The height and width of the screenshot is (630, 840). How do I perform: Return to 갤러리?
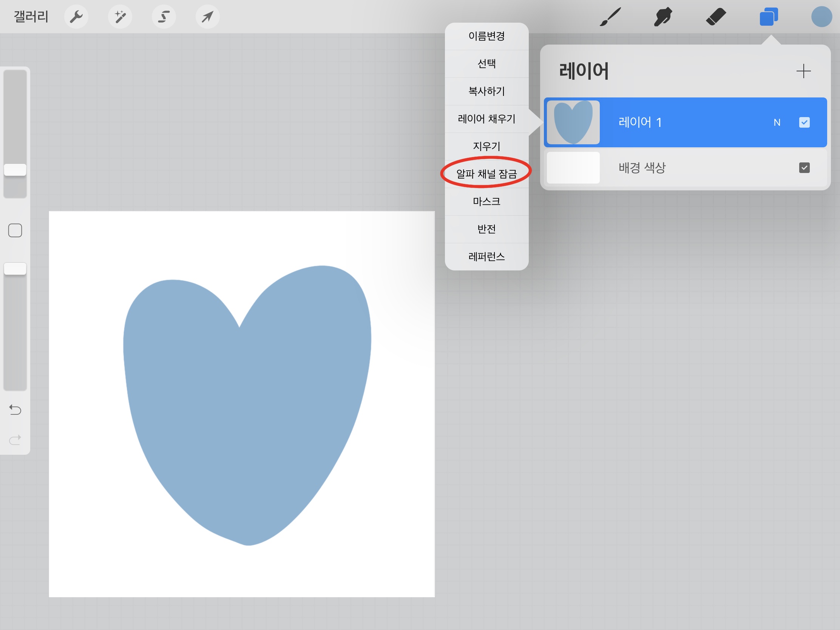click(x=31, y=17)
